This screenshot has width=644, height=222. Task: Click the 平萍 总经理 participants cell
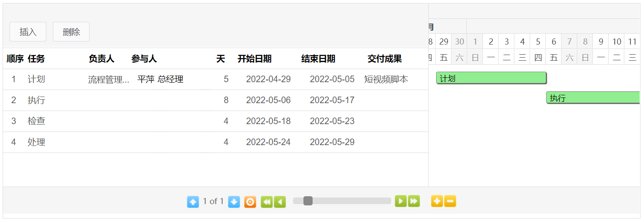click(x=160, y=79)
